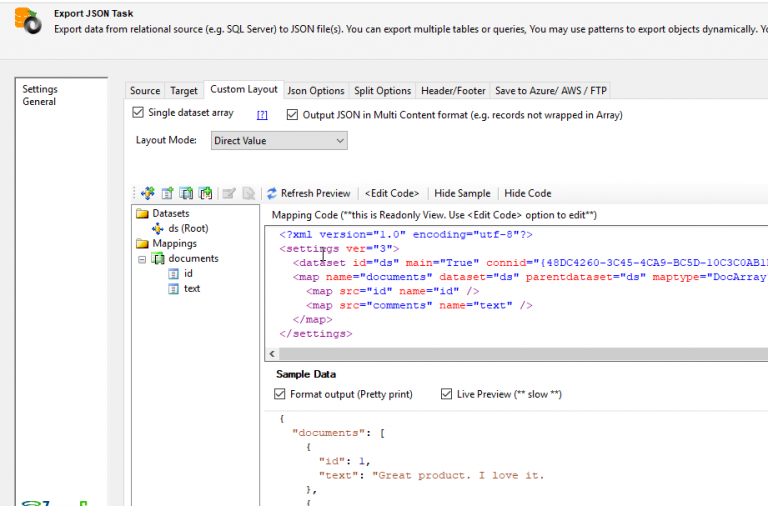Collapse the documents mapping node
Image resolution: width=768 pixels, height=506 pixels.
pos(143,259)
